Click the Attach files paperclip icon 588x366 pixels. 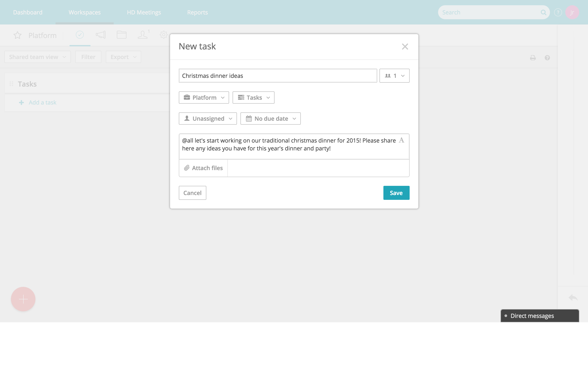coord(186,167)
